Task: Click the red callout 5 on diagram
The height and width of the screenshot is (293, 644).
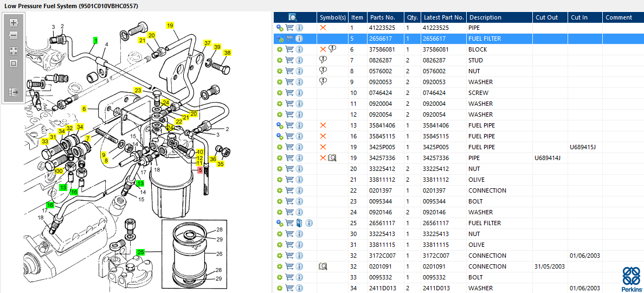Action: tap(200, 170)
